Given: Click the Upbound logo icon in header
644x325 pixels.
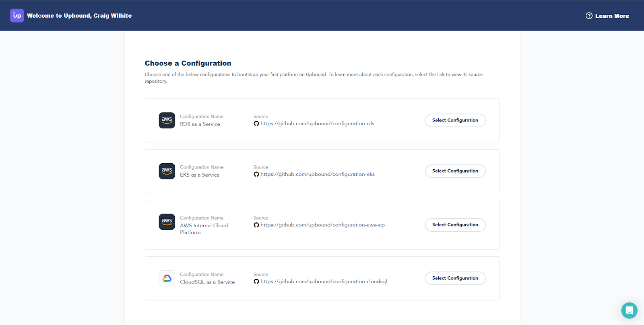Looking at the screenshot, I should pyautogui.click(x=17, y=16).
